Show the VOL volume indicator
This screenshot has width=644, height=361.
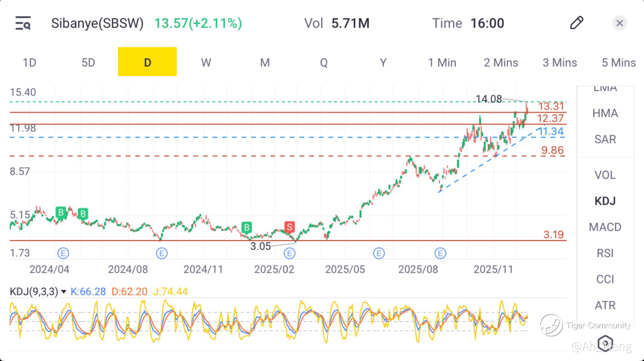[x=605, y=175]
